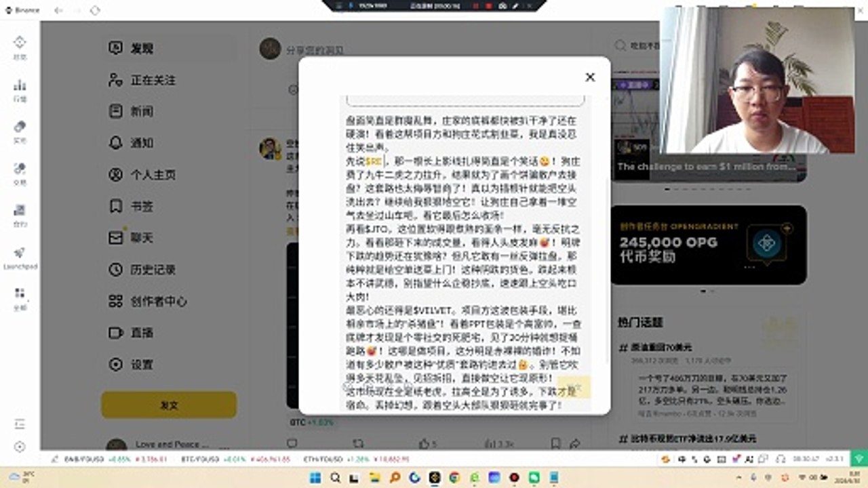Click the circular icon at the rail's bottom
This screenshot has width=868, height=488.
(20, 447)
